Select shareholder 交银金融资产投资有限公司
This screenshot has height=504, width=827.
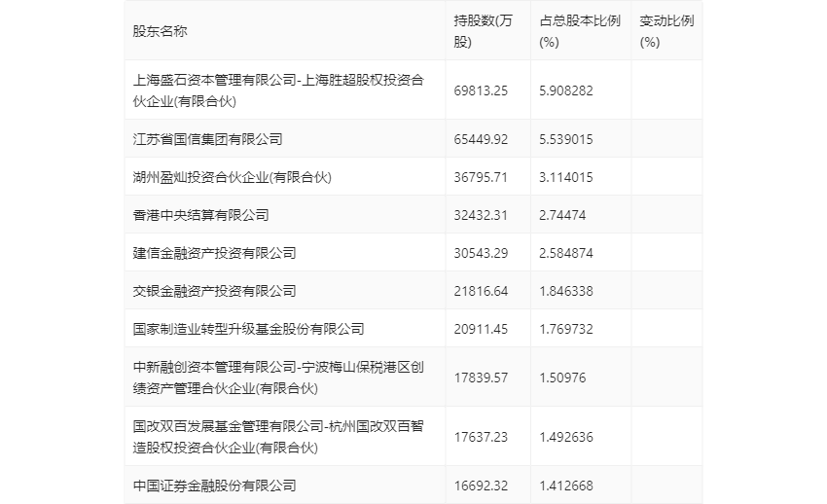coord(215,291)
